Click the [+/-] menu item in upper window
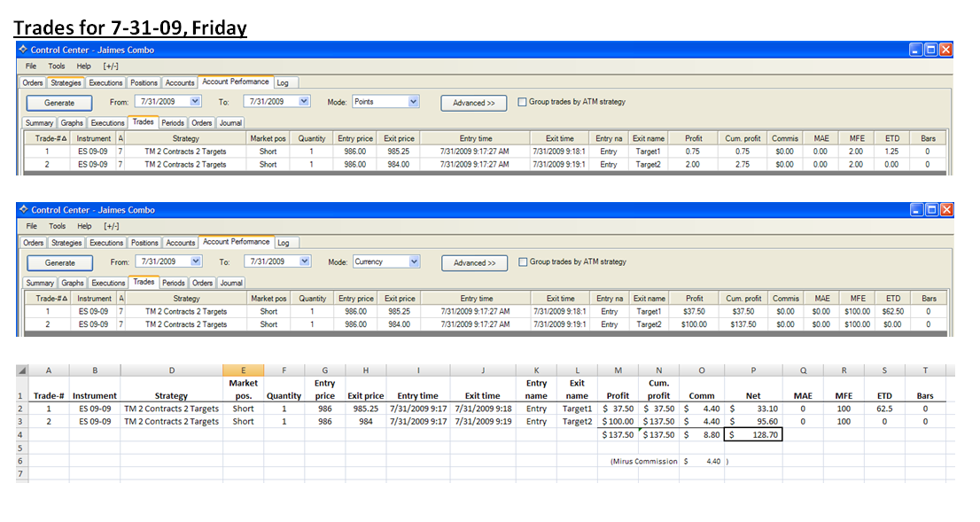Screen dimensions: 980x522 111,66
